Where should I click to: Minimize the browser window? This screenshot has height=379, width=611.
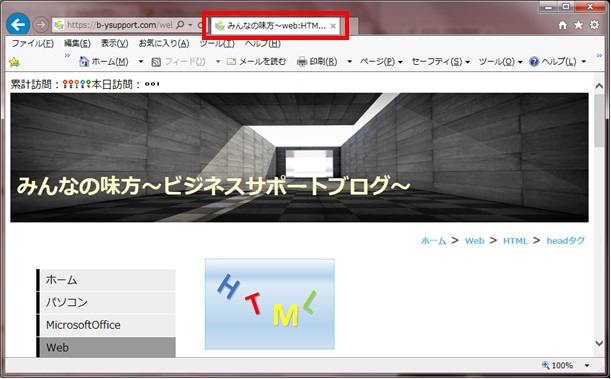(549, 7)
